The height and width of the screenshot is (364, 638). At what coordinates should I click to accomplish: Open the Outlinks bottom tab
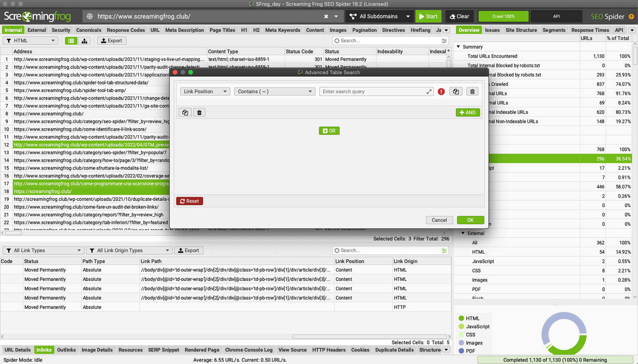coord(66,350)
